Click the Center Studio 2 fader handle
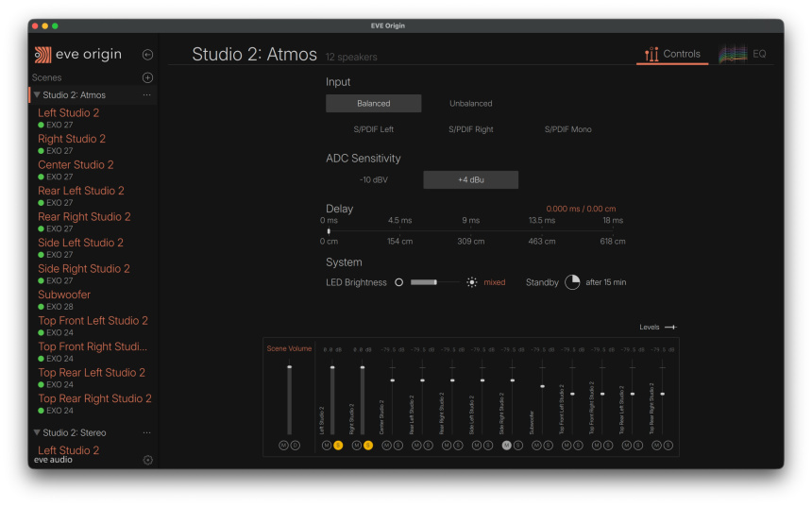Image resolution: width=812 pixels, height=506 pixels. pyautogui.click(x=393, y=380)
